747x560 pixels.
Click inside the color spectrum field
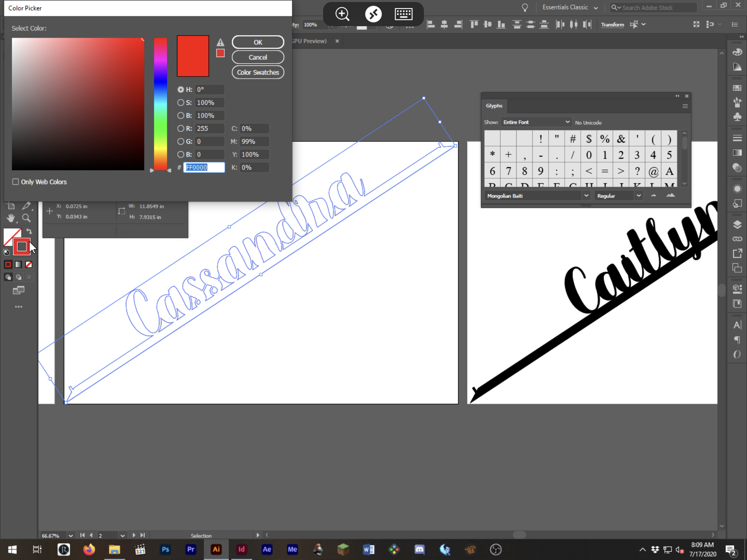pos(78,104)
